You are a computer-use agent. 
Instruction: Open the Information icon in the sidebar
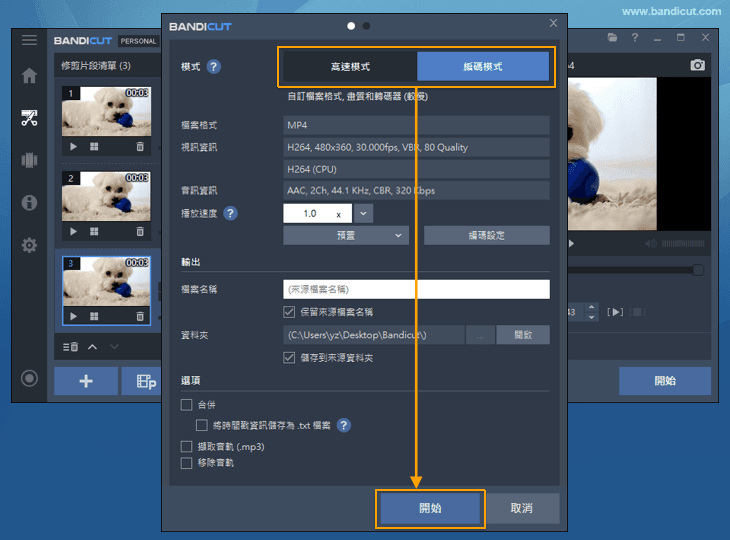coord(29,202)
